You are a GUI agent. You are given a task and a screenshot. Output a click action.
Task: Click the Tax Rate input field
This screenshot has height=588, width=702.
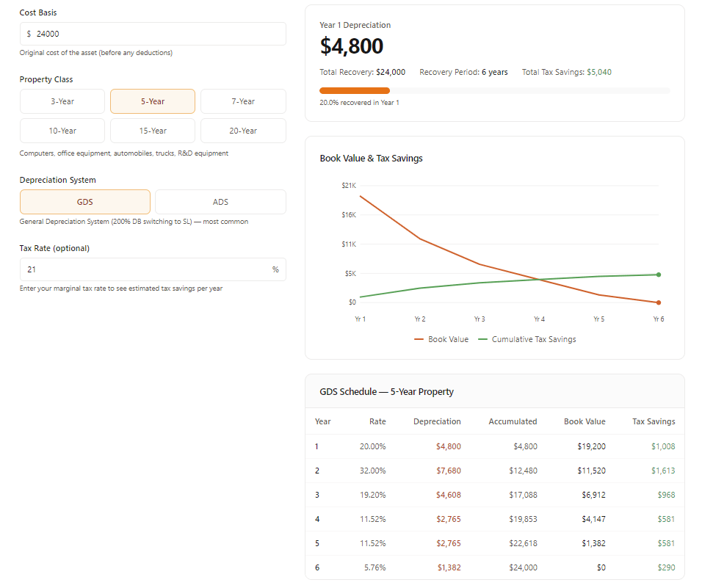147,269
